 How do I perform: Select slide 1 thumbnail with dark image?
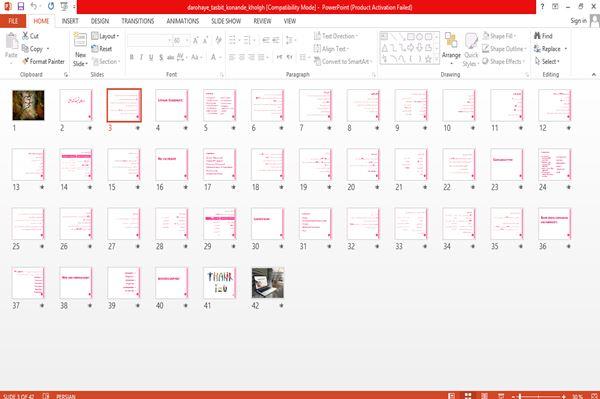[28, 105]
